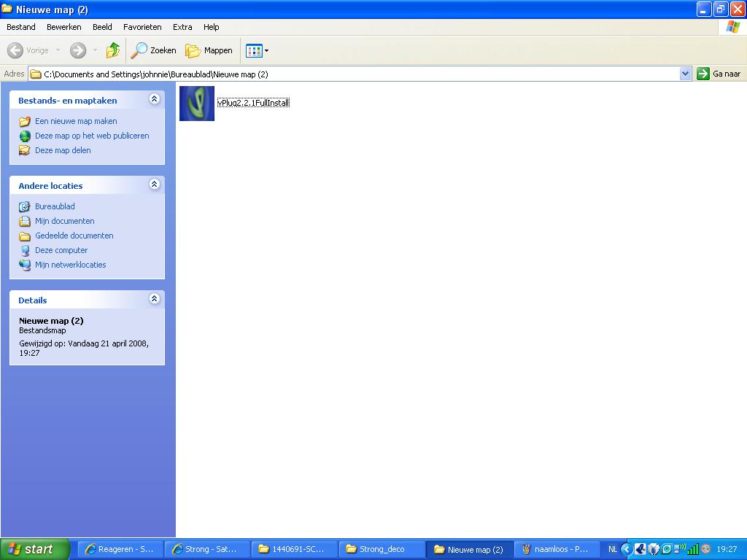Click the share folder icon
The height and width of the screenshot is (560, 747).
point(25,150)
